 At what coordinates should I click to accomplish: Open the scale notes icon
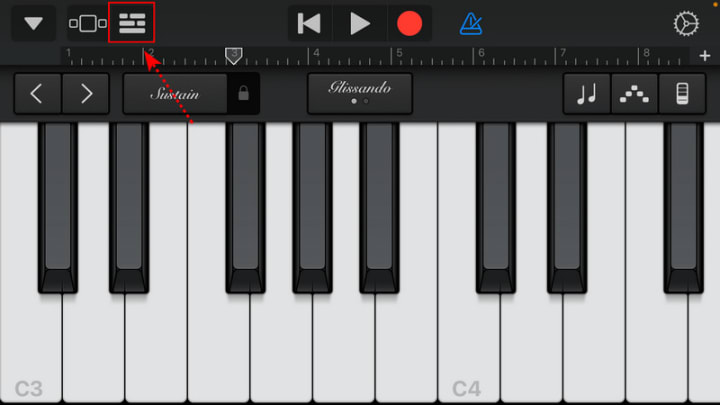point(586,94)
